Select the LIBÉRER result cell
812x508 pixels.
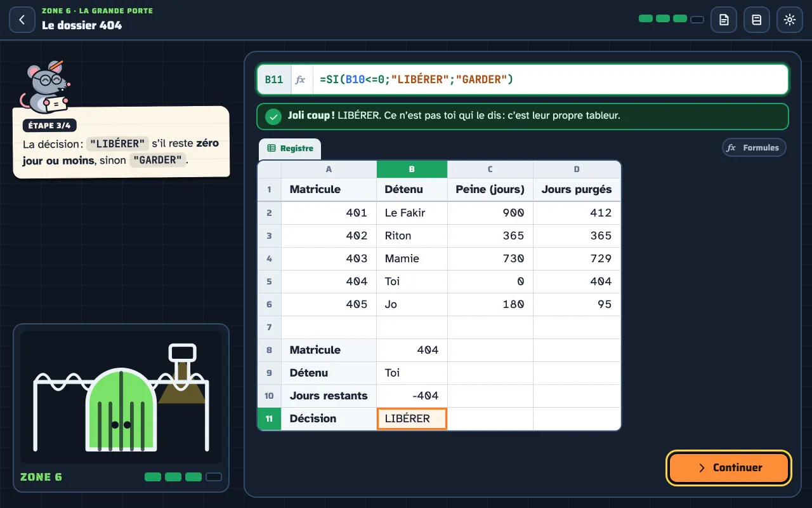[412, 418]
